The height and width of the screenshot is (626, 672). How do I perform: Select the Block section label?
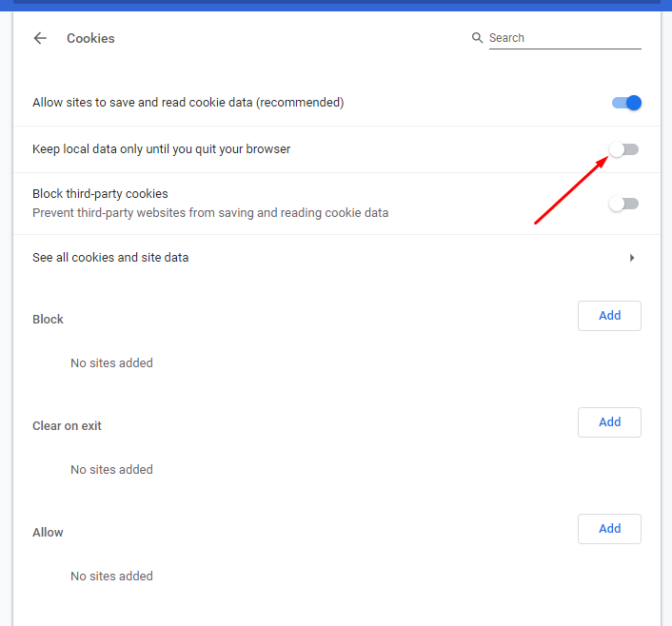(x=48, y=320)
